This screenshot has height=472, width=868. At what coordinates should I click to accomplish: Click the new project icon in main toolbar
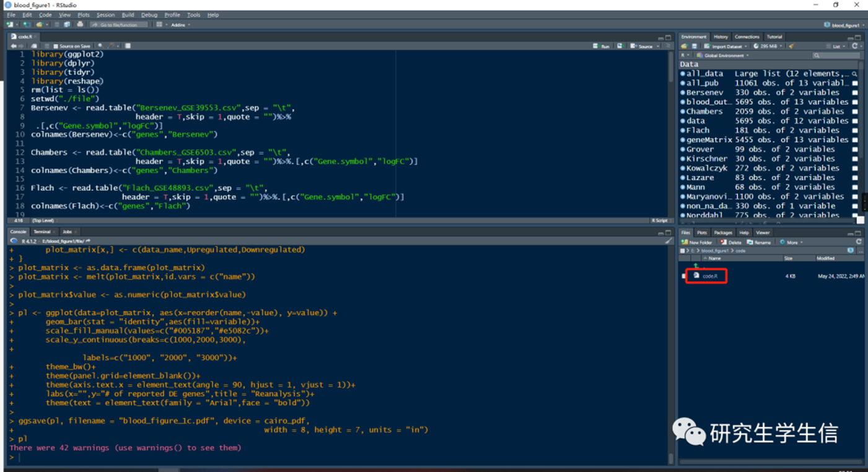point(27,25)
